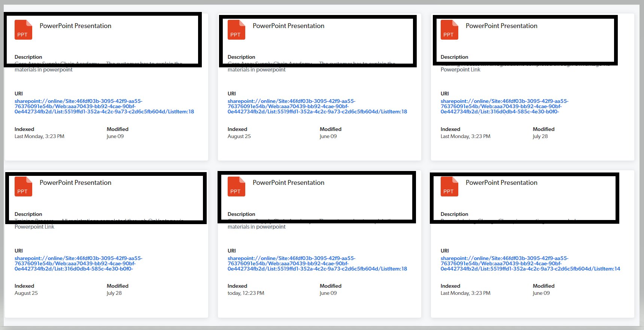Click 'today, 12:23 PM' indexed timestamp
Screen dimensions: 644x330
point(246,293)
